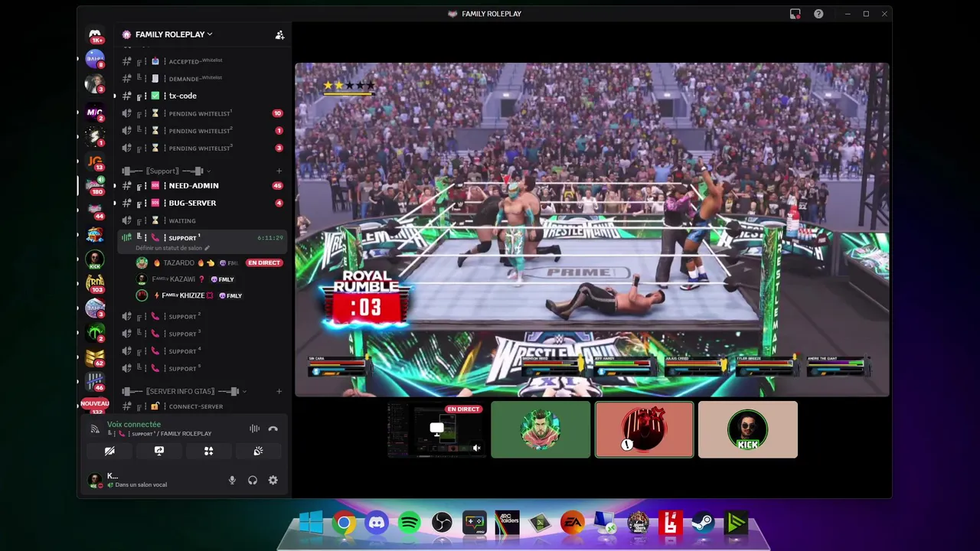Join the SUPPORT 2 voice channel
The image size is (980, 551).
(203, 316)
